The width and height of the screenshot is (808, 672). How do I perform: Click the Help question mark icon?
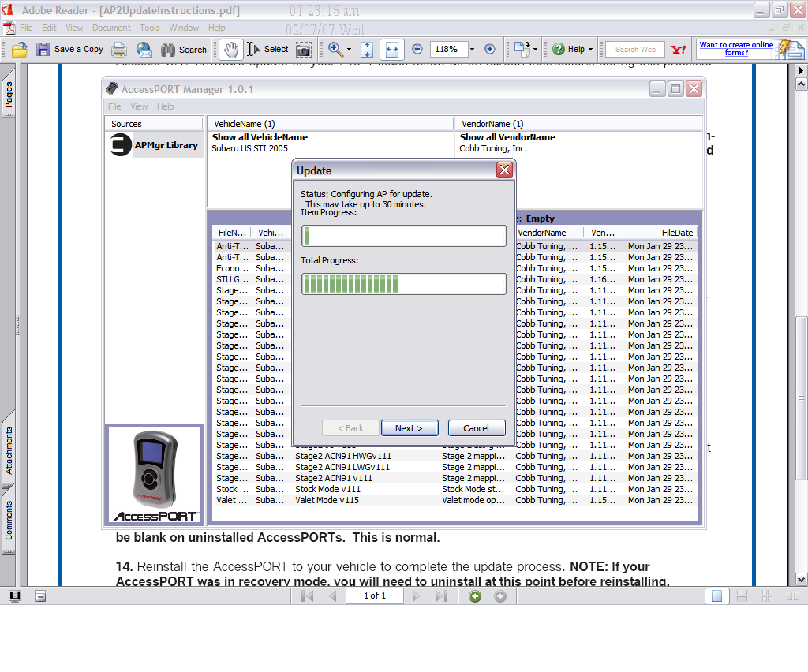pos(559,50)
